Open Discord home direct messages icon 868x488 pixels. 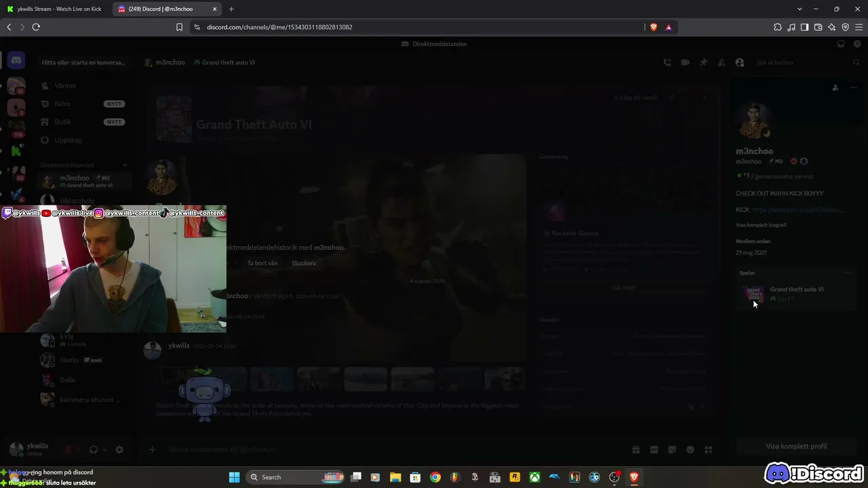click(16, 60)
